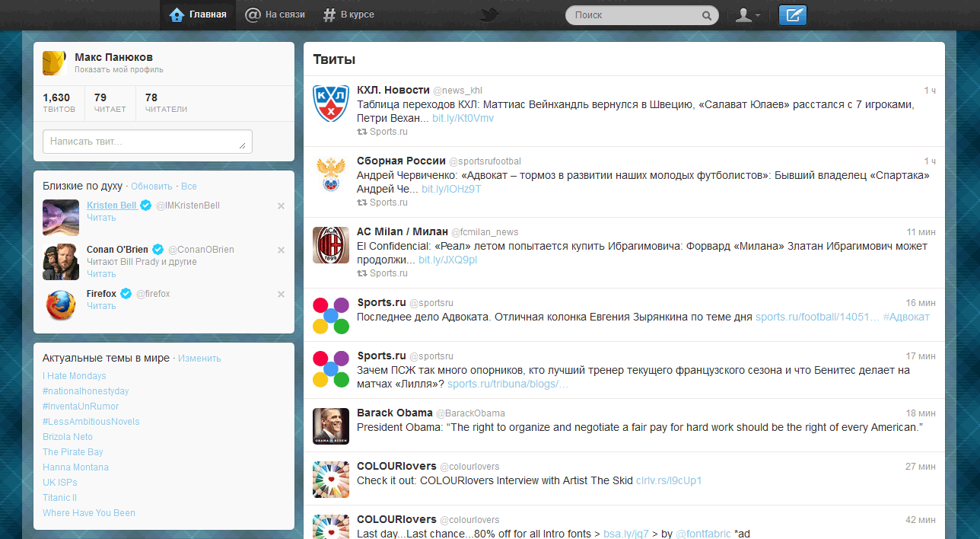The image size is (980, 539).
Task: Open link bit.ly/IOHz9T
Action: [x=451, y=189]
